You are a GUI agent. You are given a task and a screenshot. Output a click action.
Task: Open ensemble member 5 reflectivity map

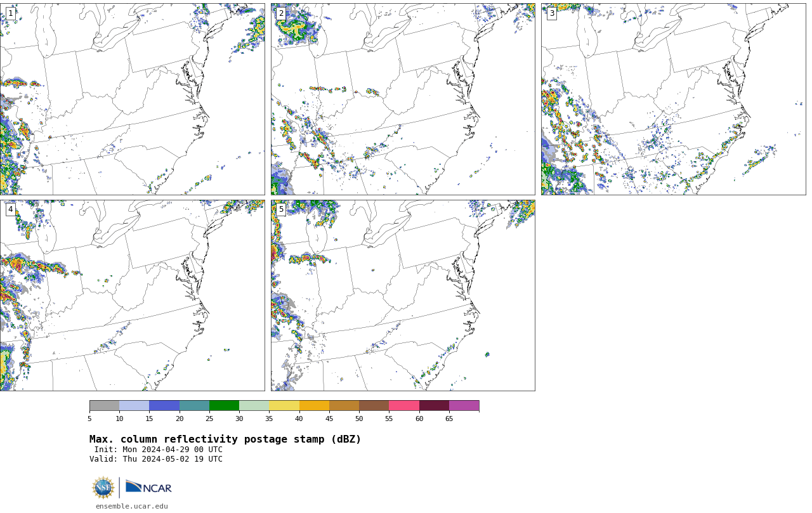pos(403,295)
